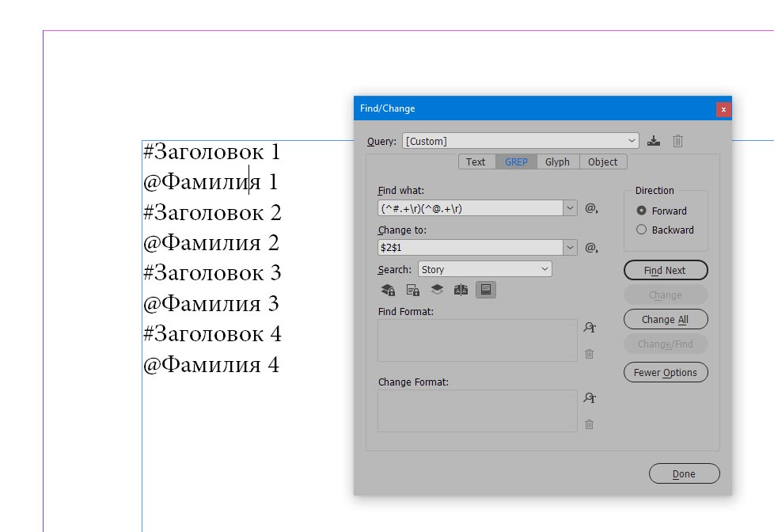This screenshot has width=774, height=532.
Task: Click inside the Find what input field
Action: pyautogui.click(x=470, y=208)
